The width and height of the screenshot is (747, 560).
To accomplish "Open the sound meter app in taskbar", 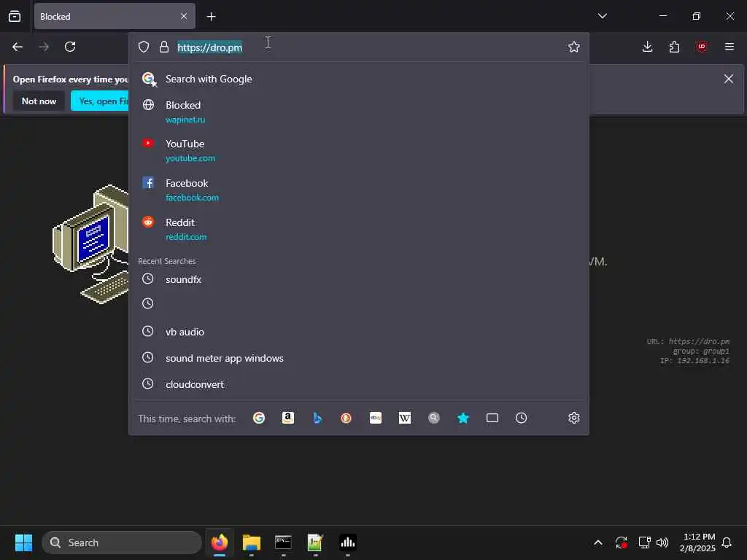I will coord(348,542).
